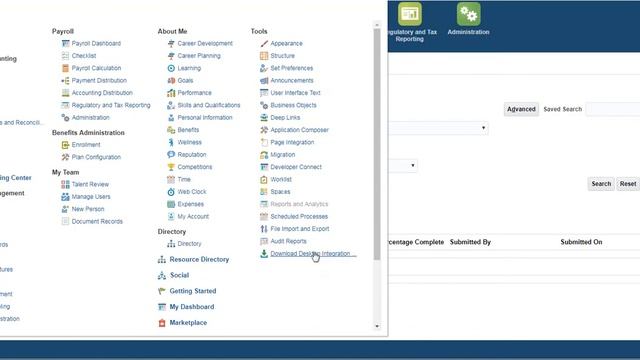This screenshot has width=640, height=360.
Task: Open Scheduled Processes menu entry
Action: tap(299, 216)
